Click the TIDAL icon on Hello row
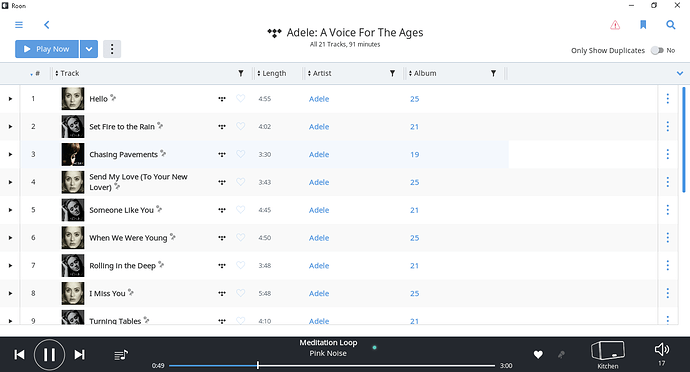The image size is (690, 372). (x=222, y=99)
